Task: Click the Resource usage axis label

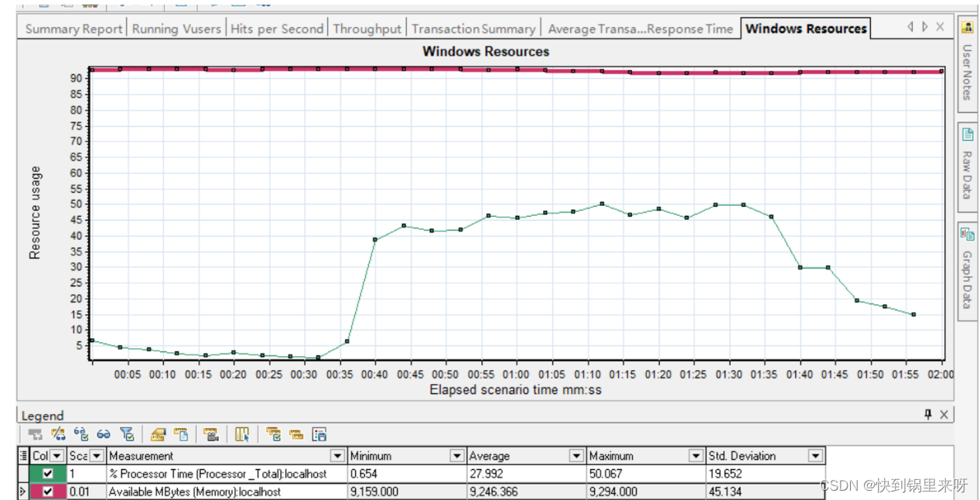Action: tap(35, 213)
